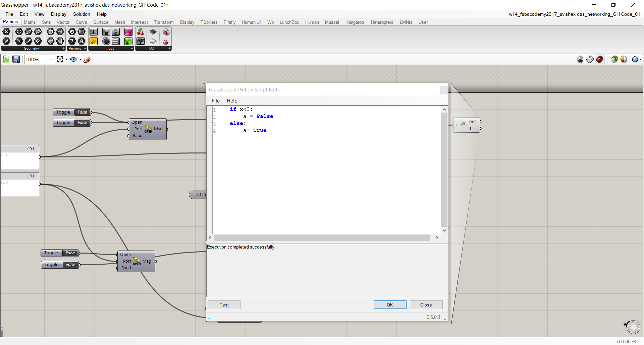Open File menu in Python Script Editor

(x=216, y=100)
